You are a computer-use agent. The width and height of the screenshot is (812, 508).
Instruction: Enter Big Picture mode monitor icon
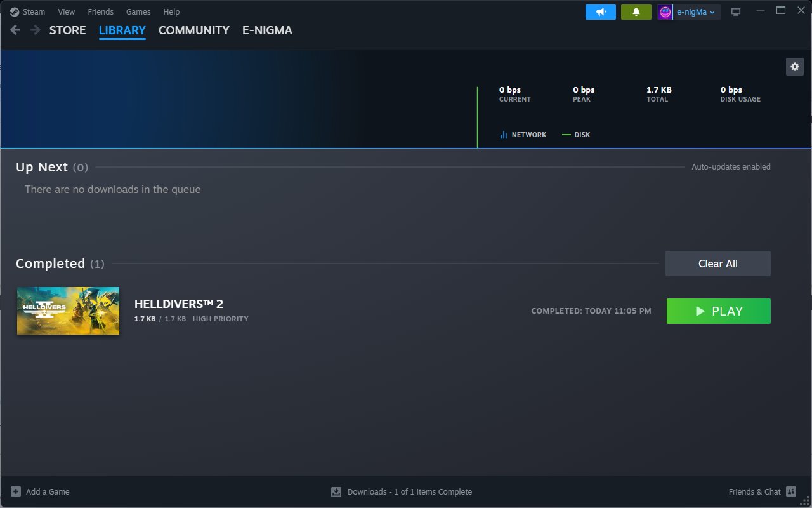coord(736,12)
